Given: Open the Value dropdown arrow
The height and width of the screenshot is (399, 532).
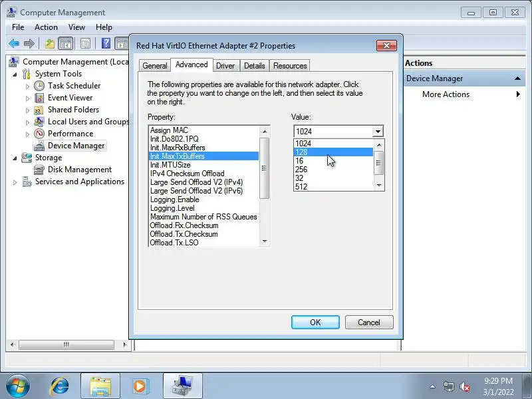Looking at the screenshot, I should click(x=378, y=132).
